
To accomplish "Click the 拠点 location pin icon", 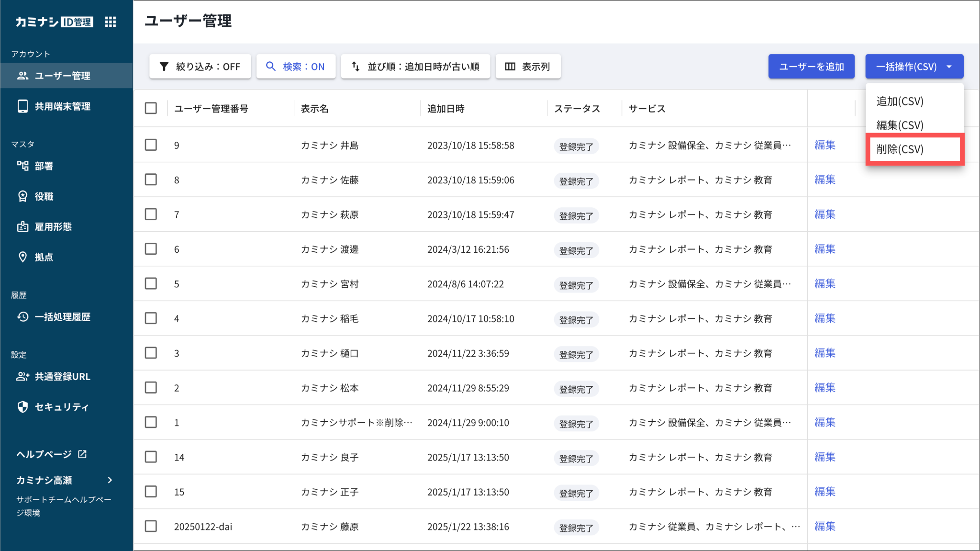I will point(22,257).
